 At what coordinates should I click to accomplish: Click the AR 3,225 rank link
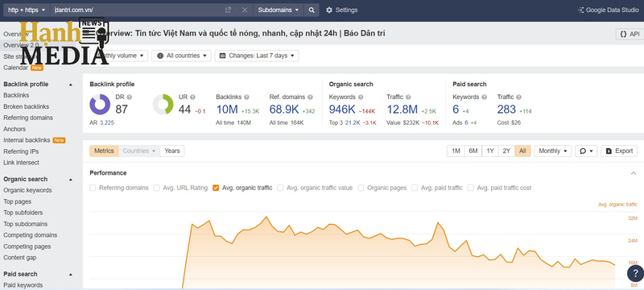click(x=107, y=122)
